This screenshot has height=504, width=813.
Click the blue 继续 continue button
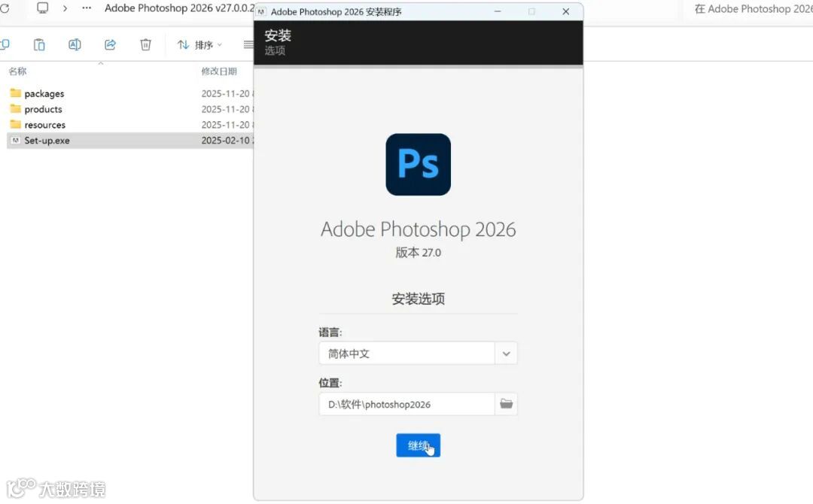pos(418,445)
